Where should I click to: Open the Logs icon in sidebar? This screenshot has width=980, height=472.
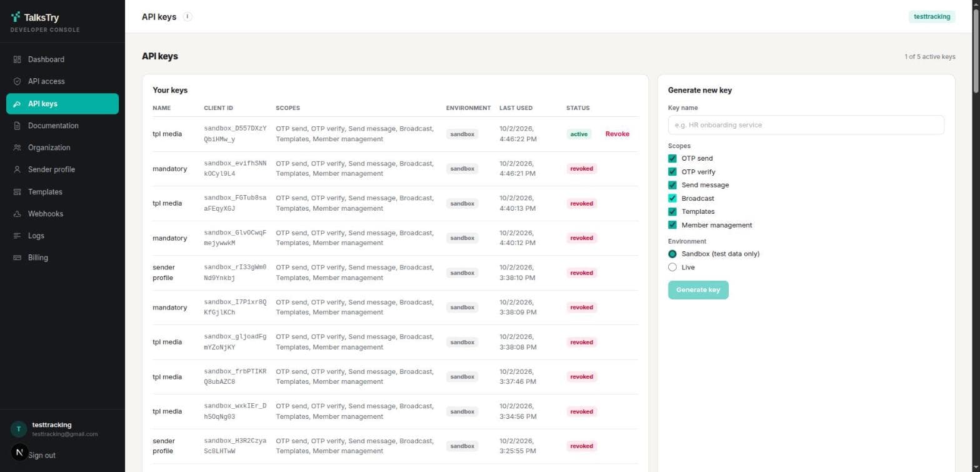click(x=17, y=236)
